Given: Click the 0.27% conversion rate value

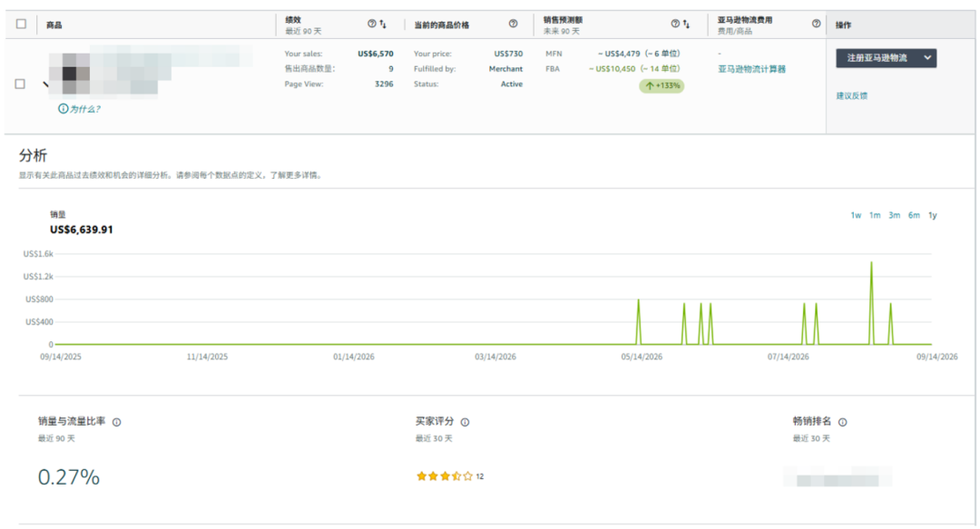Looking at the screenshot, I should (x=69, y=477).
